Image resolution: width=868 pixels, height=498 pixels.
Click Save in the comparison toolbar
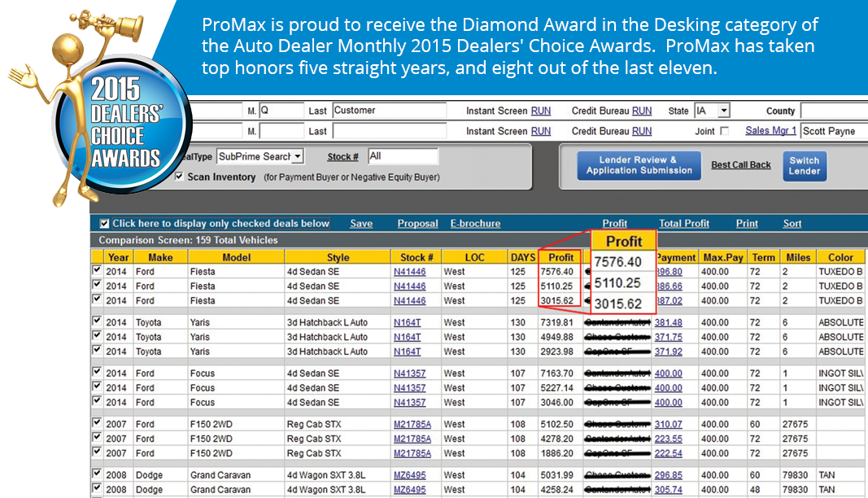pyautogui.click(x=361, y=223)
